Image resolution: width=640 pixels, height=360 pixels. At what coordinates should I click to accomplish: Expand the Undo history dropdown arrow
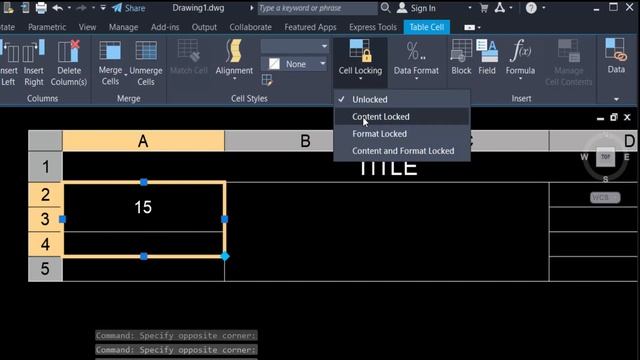(x=69, y=8)
